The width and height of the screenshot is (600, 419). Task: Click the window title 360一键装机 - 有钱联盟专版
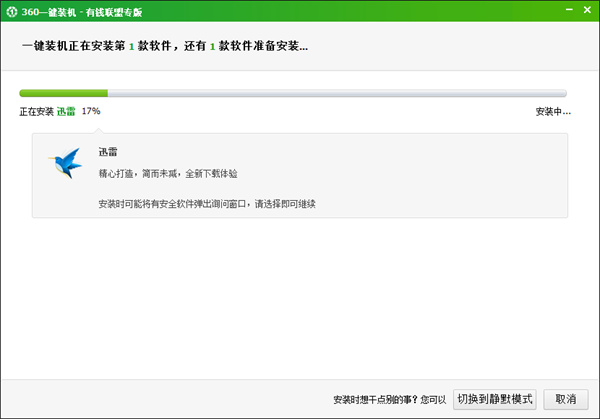coord(82,12)
